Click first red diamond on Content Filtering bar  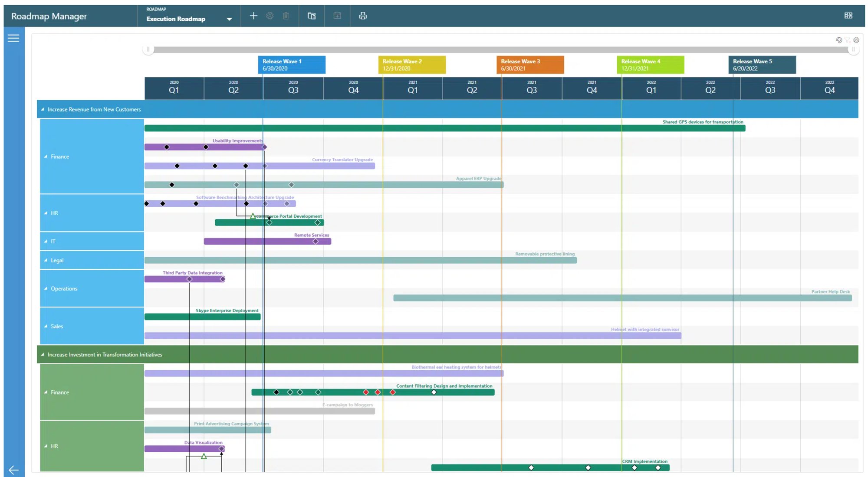pos(366,392)
